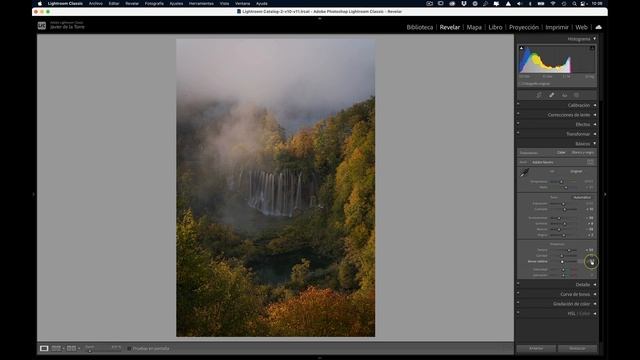The width and height of the screenshot is (640, 360).
Task: Toggle the Transformar panel switch
Action: pos(518,133)
